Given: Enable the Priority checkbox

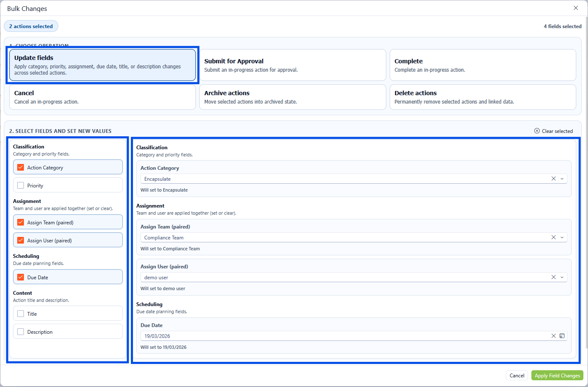Looking at the screenshot, I should tap(21, 185).
